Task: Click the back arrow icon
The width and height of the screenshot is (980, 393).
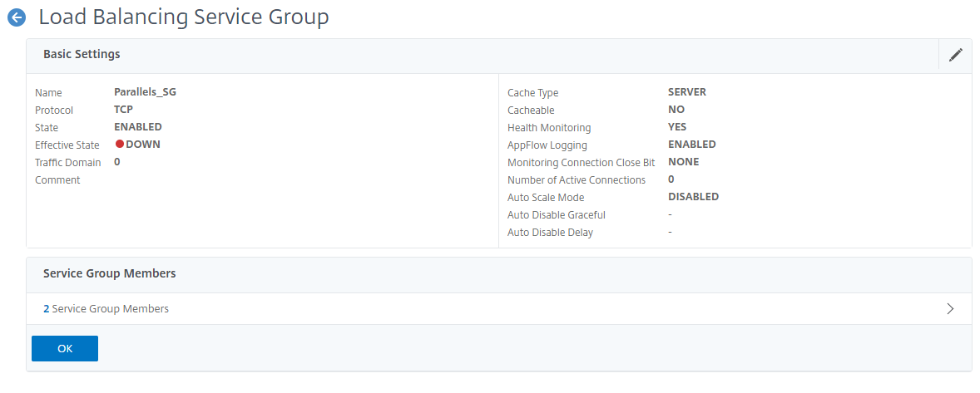Action: click(x=16, y=17)
